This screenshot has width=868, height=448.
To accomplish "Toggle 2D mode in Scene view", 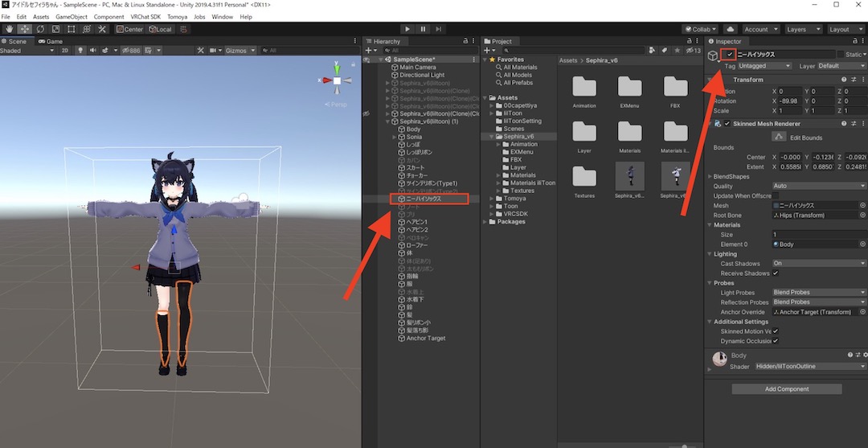I will pos(65,51).
